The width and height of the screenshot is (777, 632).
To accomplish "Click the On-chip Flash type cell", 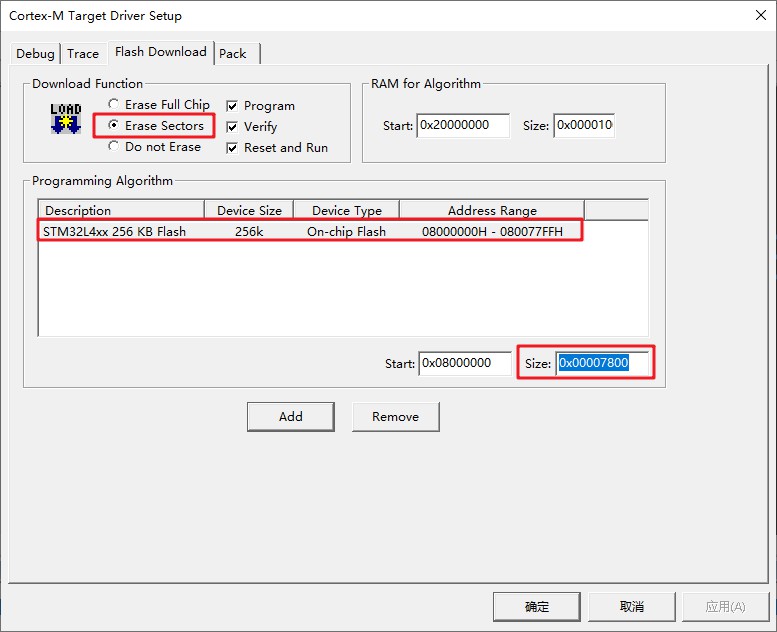I will coord(346,231).
